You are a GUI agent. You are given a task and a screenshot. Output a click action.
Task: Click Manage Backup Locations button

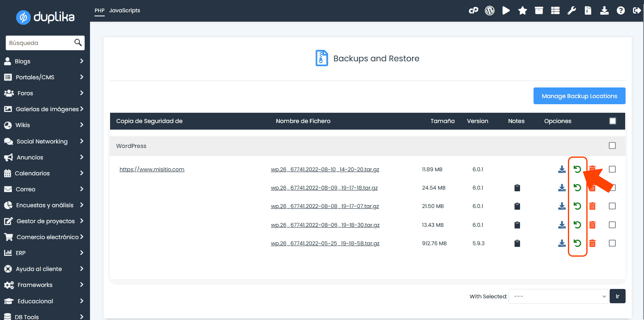[579, 96]
